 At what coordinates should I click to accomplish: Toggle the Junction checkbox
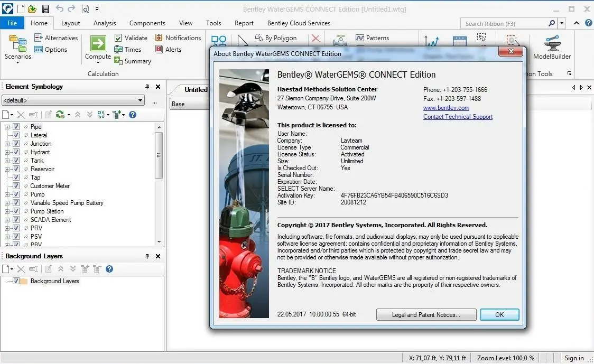(x=16, y=144)
